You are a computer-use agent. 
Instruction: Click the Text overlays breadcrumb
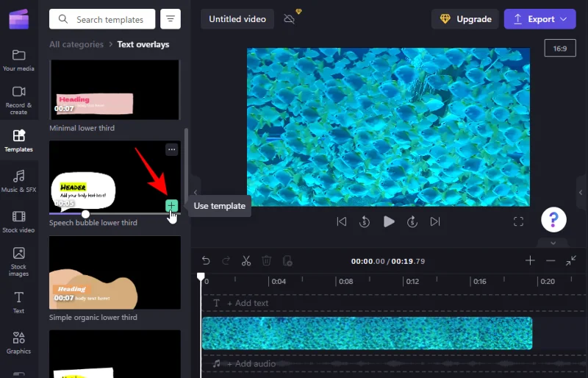[x=143, y=44]
